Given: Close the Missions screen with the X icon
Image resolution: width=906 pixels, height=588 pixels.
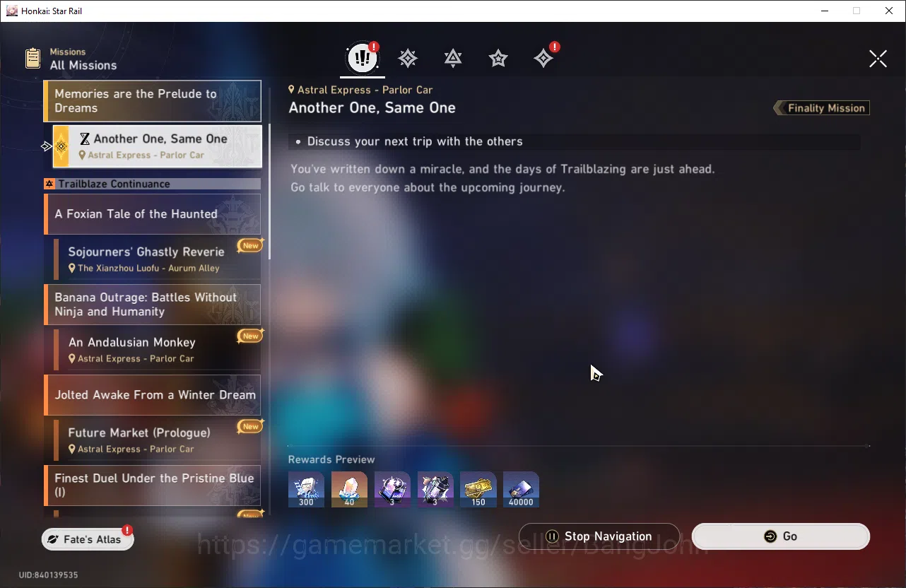Looking at the screenshot, I should pyautogui.click(x=878, y=59).
